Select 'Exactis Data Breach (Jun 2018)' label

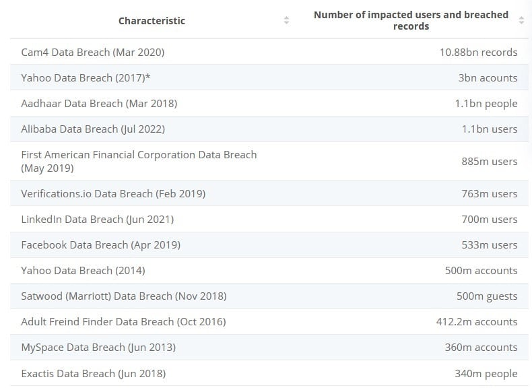click(x=94, y=374)
